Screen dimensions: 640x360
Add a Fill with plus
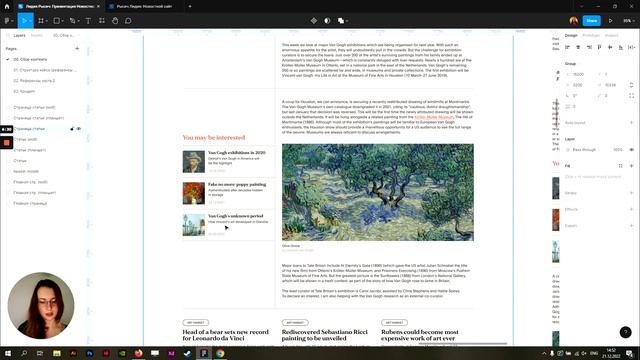631,166
